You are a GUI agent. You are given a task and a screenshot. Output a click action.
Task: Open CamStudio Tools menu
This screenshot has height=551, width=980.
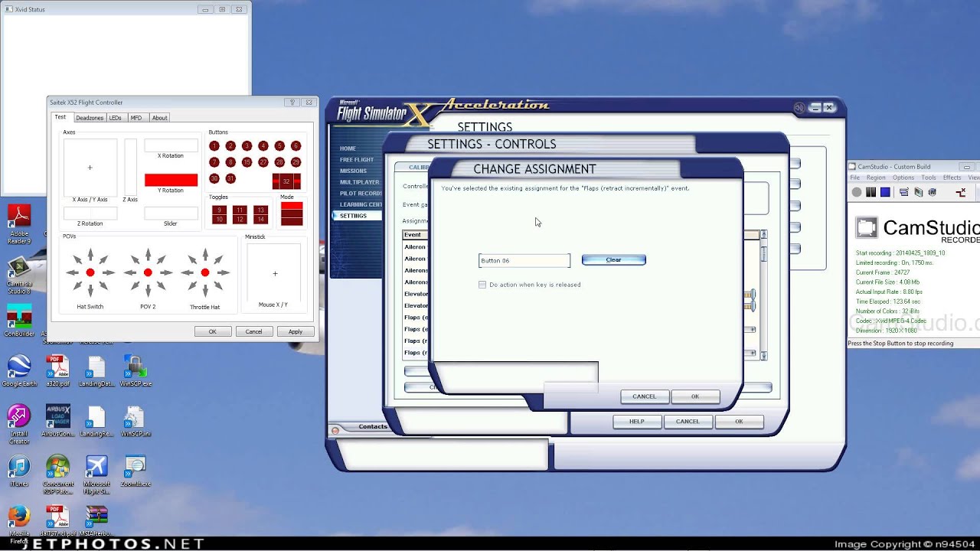pyautogui.click(x=929, y=178)
